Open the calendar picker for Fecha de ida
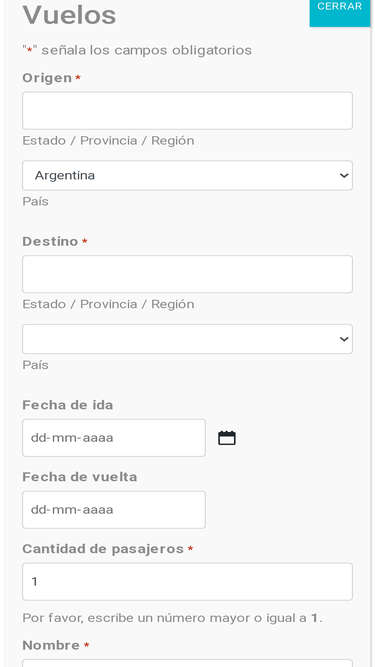 [x=227, y=438]
